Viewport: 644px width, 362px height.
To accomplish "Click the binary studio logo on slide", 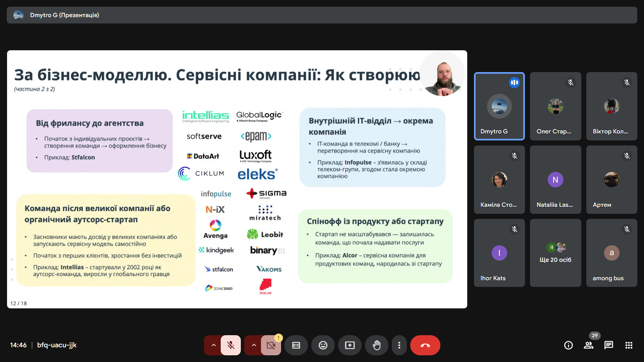I will click(x=267, y=250).
